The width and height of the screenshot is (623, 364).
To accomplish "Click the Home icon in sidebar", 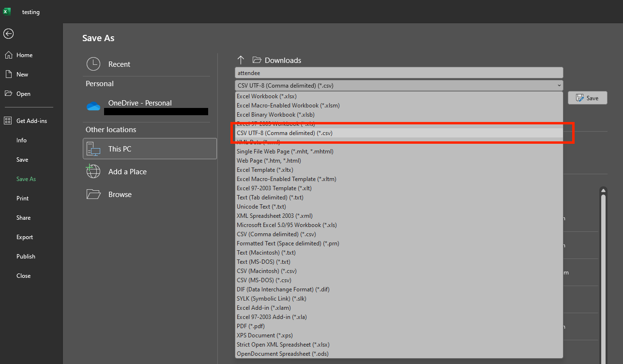I will 8,55.
